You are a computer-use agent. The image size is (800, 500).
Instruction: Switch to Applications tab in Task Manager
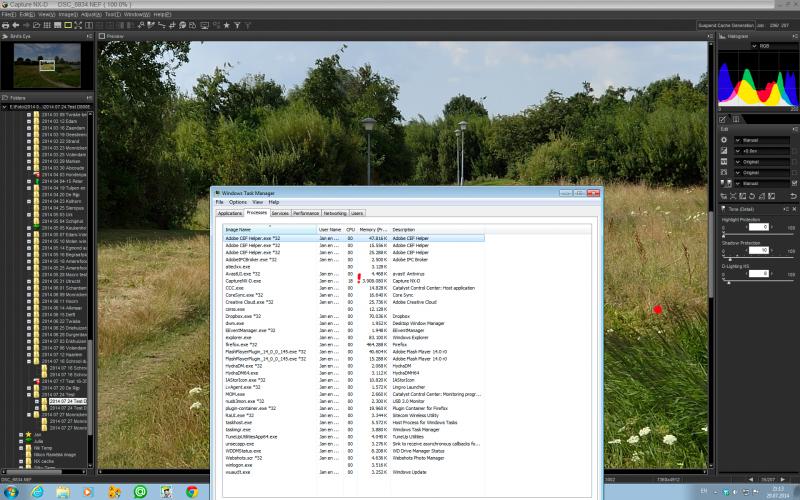[x=230, y=213]
